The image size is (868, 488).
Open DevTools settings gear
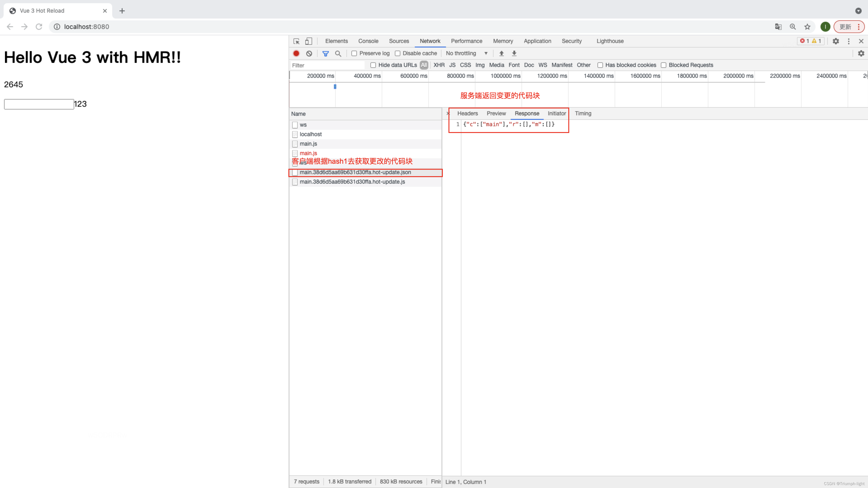[836, 41]
